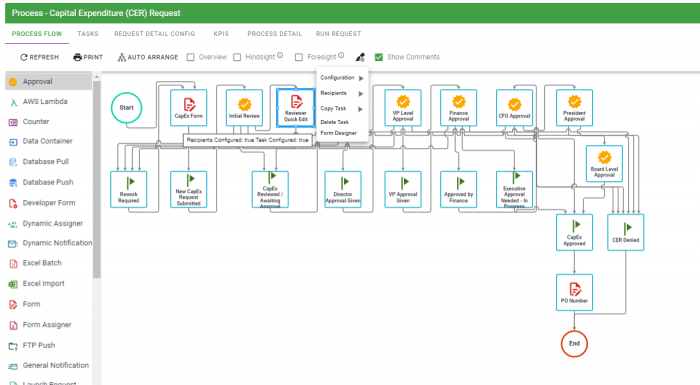Screen dimensions: 700x385
Task: Switch to the Process Flow tab
Action: point(37,34)
